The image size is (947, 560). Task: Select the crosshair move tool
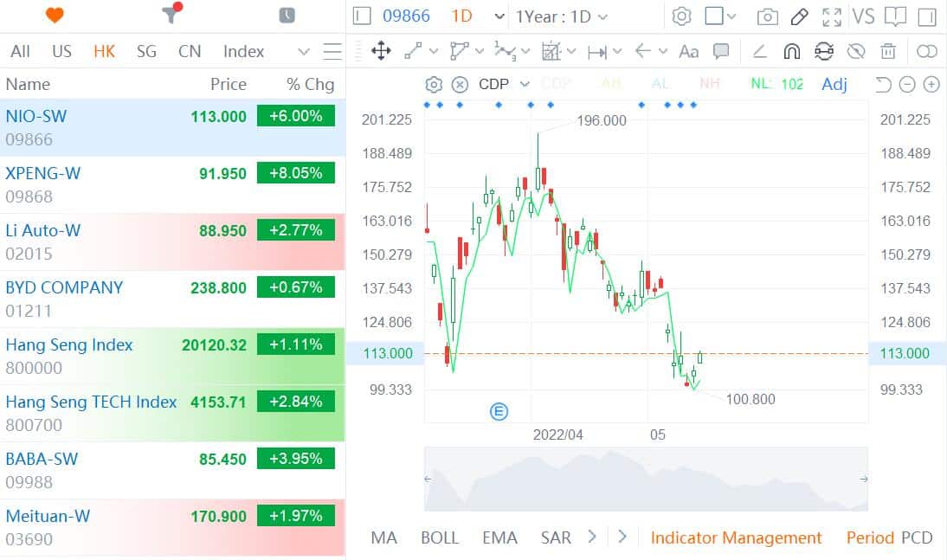[x=381, y=52]
